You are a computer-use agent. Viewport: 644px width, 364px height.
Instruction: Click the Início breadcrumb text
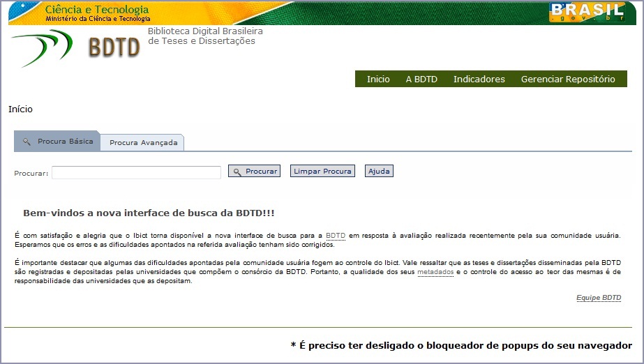20,109
